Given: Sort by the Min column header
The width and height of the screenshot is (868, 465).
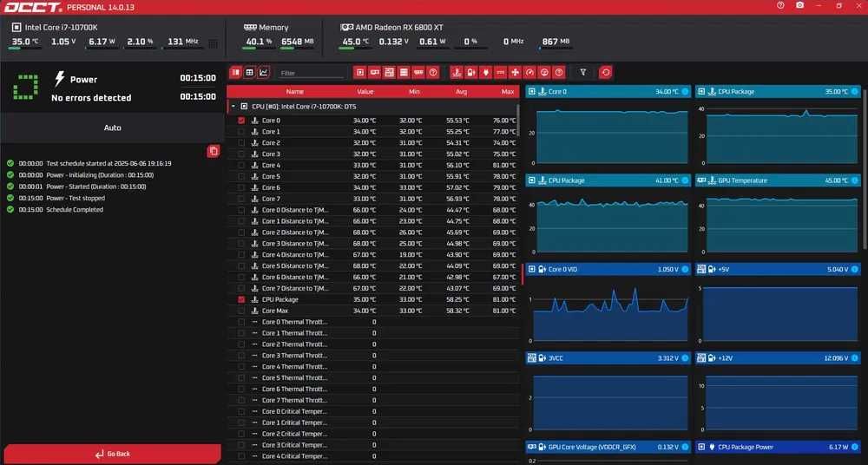Looking at the screenshot, I should [x=414, y=92].
